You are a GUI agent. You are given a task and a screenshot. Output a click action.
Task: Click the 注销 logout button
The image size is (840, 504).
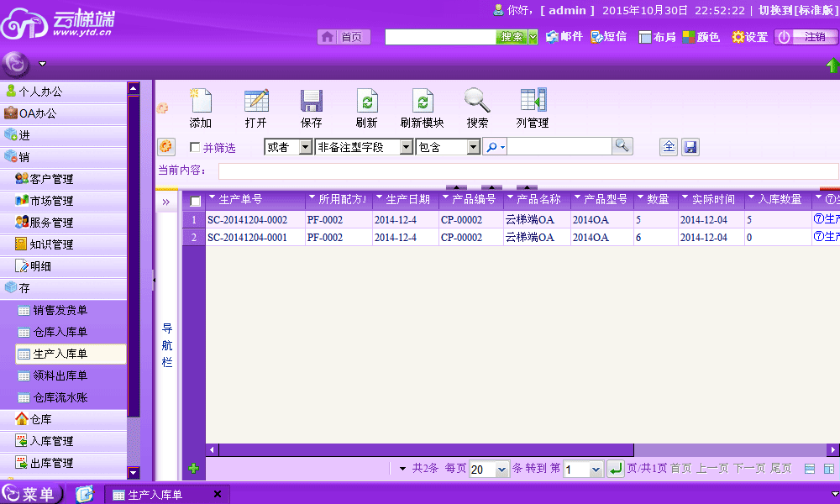(x=806, y=37)
